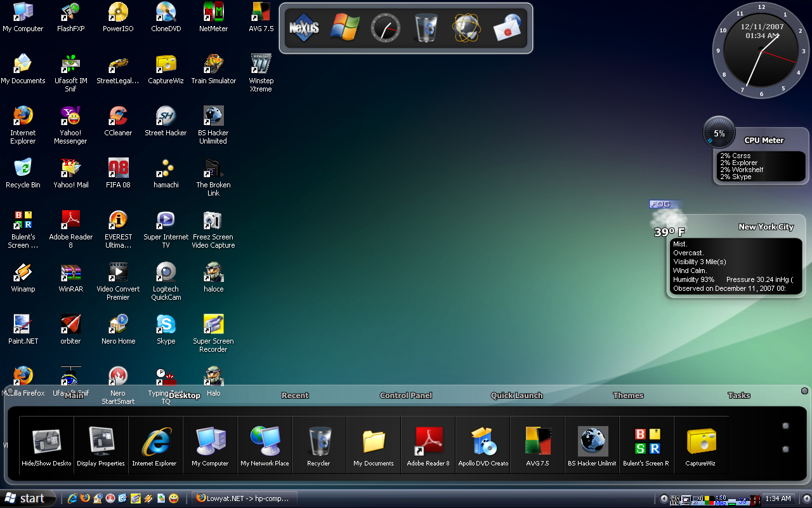Click the Start button
This screenshot has height=508, width=812.
(25, 498)
